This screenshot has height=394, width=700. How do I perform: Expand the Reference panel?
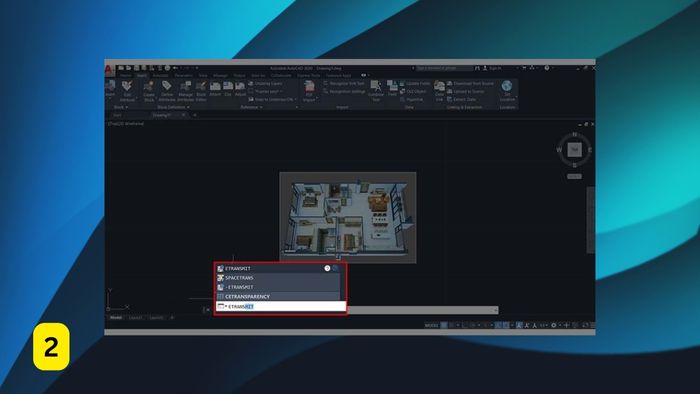coord(251,108)
